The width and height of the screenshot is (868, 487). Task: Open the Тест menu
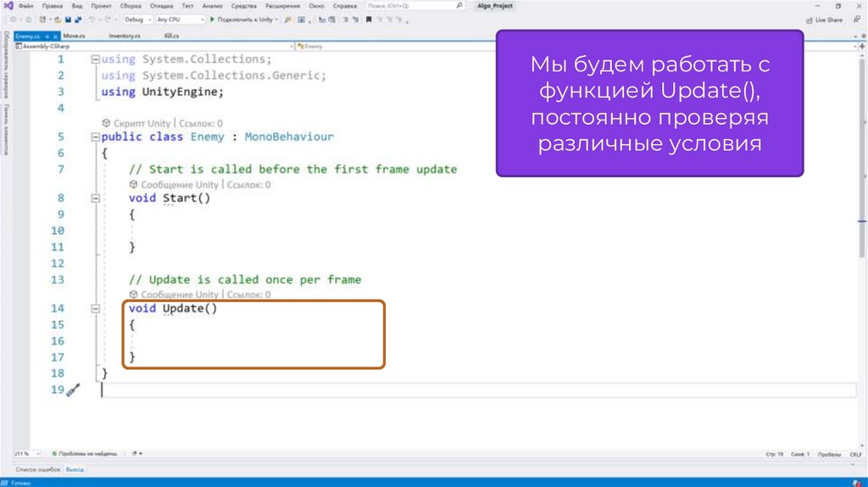pos(187,6)
